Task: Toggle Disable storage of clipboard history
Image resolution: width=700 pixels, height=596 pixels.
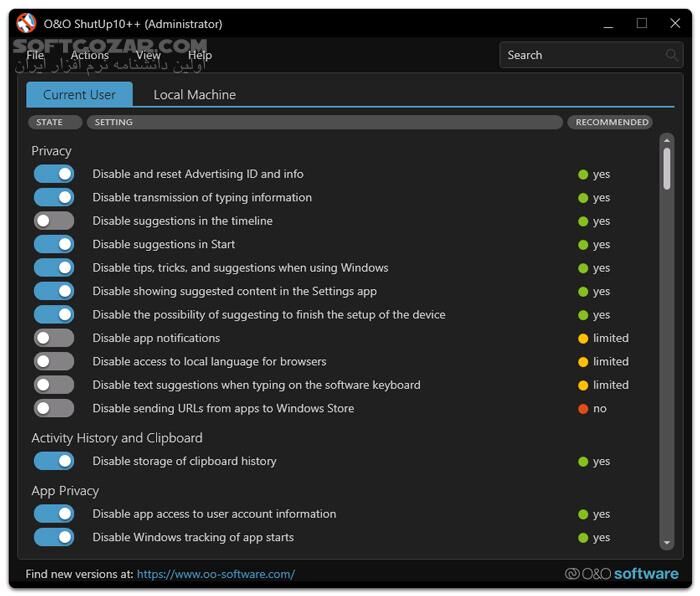Action: (x=54, y=461)
